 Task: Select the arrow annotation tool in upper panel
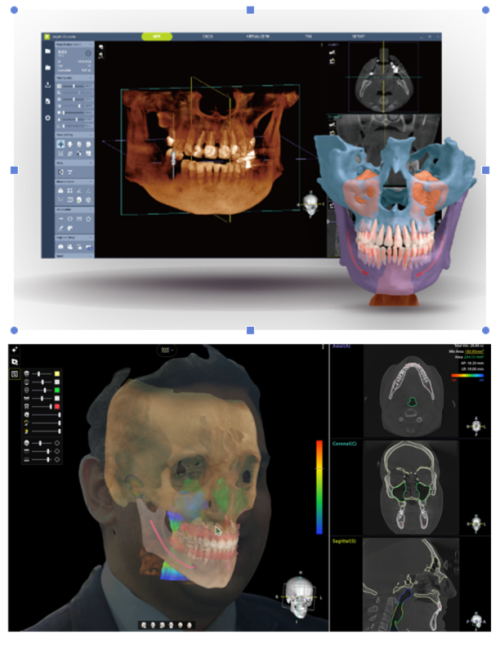click(x=61, y=219)
